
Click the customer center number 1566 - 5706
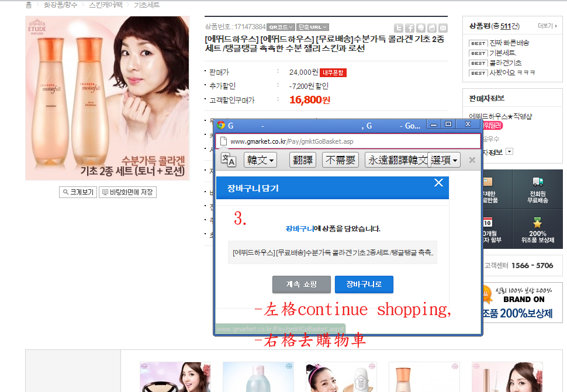tap(533, 266)
